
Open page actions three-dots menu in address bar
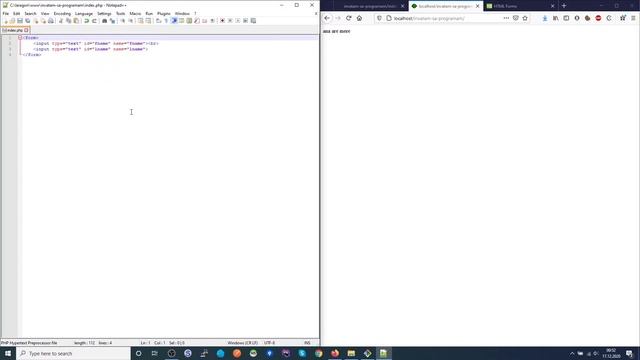coord(506,18)
